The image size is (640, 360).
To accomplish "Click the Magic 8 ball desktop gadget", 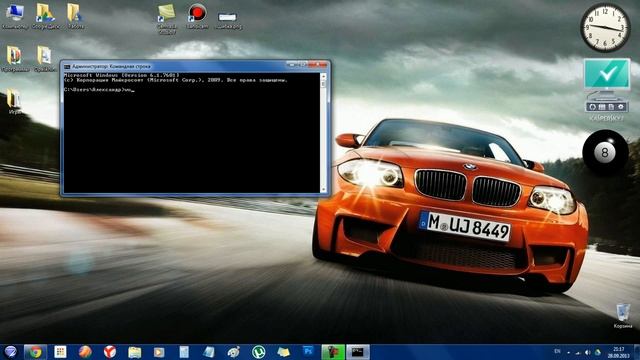I will [605, 153].
